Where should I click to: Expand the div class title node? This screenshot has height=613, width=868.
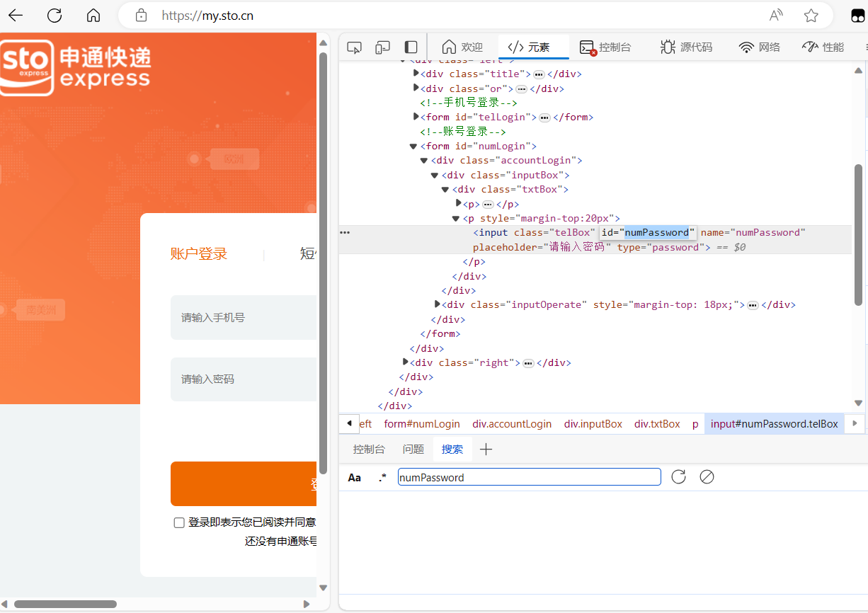click(x=416, y=73)
